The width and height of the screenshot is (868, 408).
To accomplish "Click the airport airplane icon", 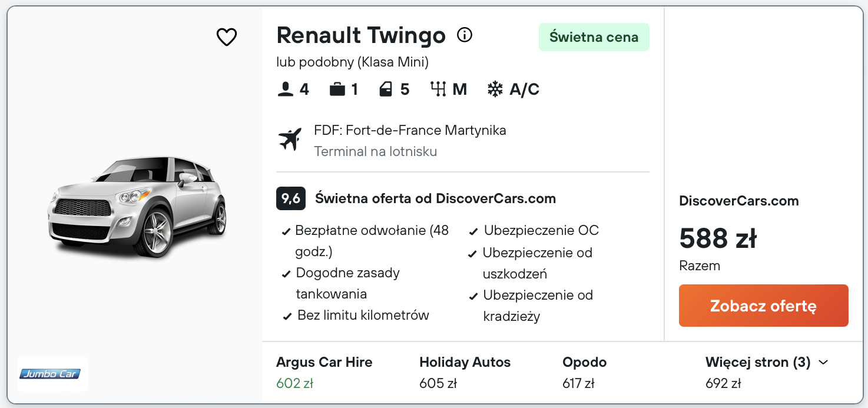I will pos(290,140).
